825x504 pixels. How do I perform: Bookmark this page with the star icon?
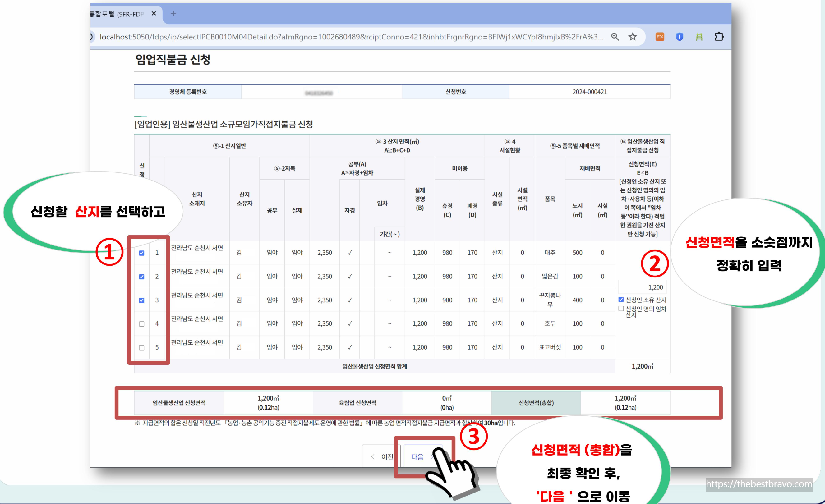tap(633, 37)
